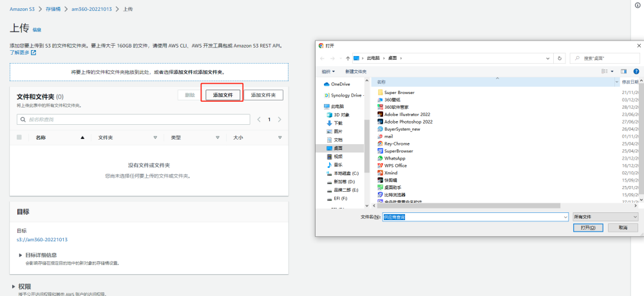
Task: Sort by the 文件夹 column arrow
Action: [155, 138]
